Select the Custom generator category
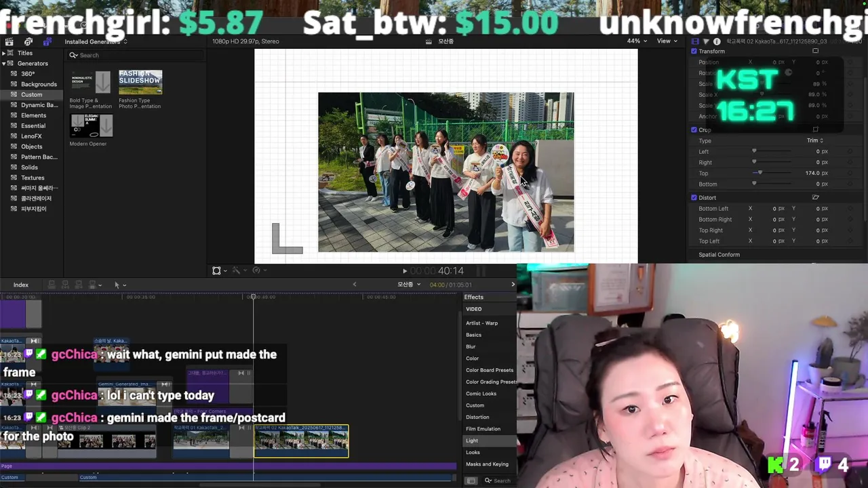Image resolution: width=868 pixels, height=488 pixels. coord(31,94)
